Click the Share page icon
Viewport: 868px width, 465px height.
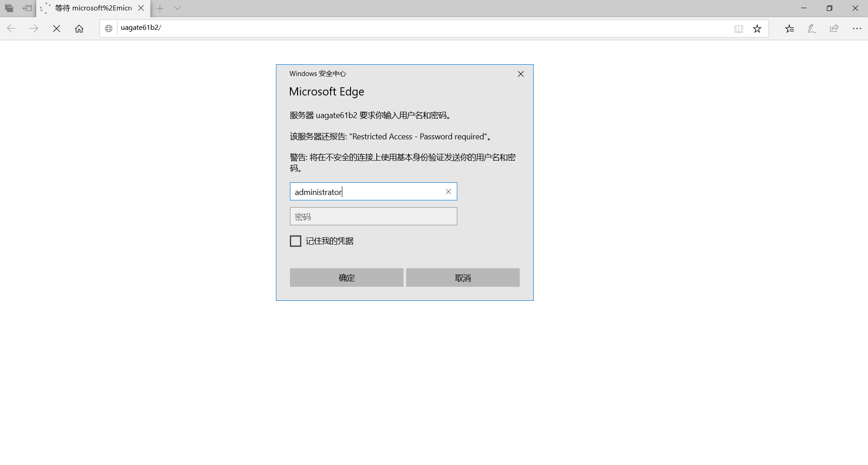[834, 29]
